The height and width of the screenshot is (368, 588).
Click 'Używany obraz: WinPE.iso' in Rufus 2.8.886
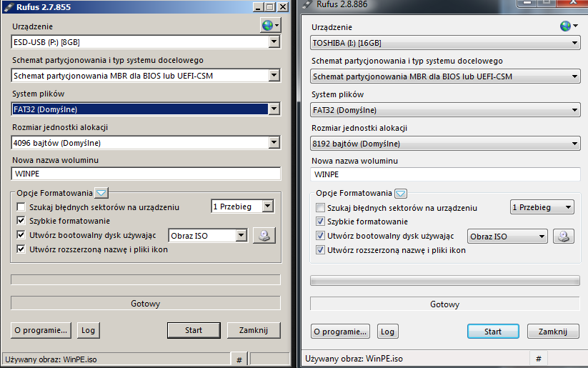[x=354, y=359]
